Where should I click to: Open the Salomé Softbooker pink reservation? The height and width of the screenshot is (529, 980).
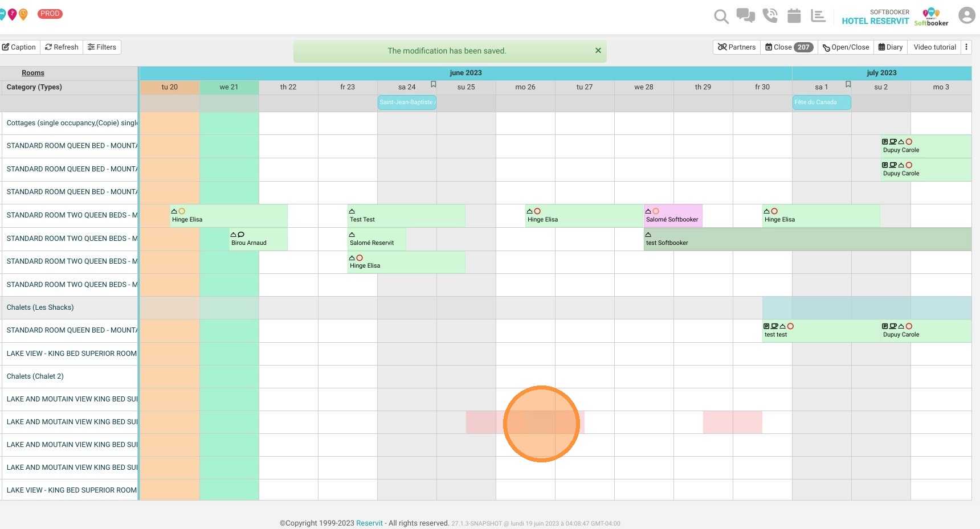click(673, 216)
